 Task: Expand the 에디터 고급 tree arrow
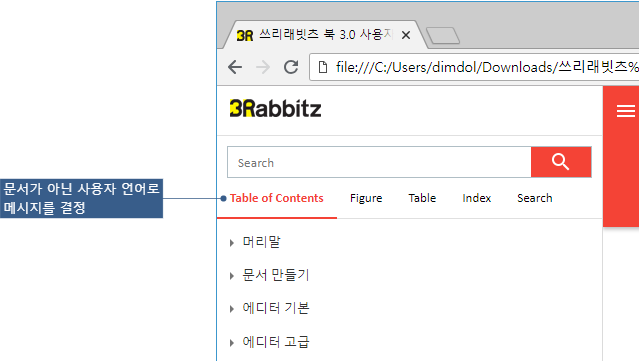[x=232, y=342]
